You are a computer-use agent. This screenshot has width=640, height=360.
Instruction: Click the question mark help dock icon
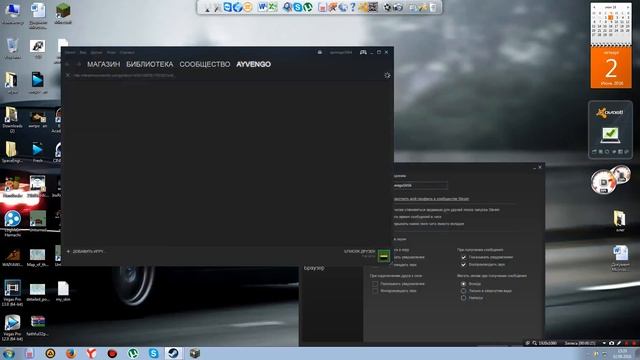[353, 7]
